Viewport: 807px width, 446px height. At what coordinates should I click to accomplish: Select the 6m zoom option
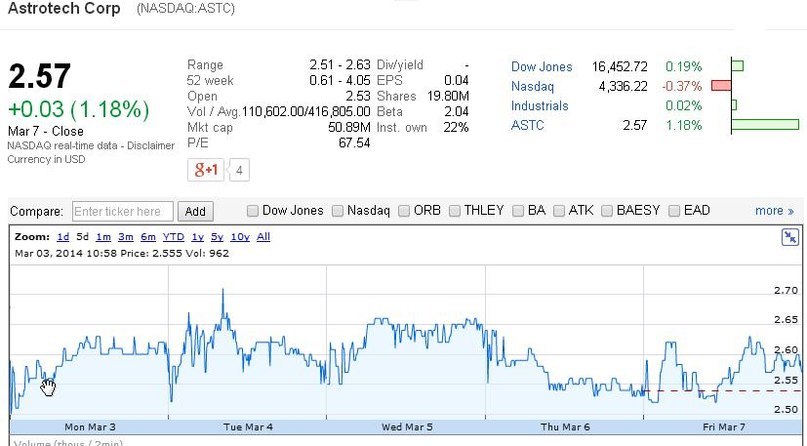point(148,237)
